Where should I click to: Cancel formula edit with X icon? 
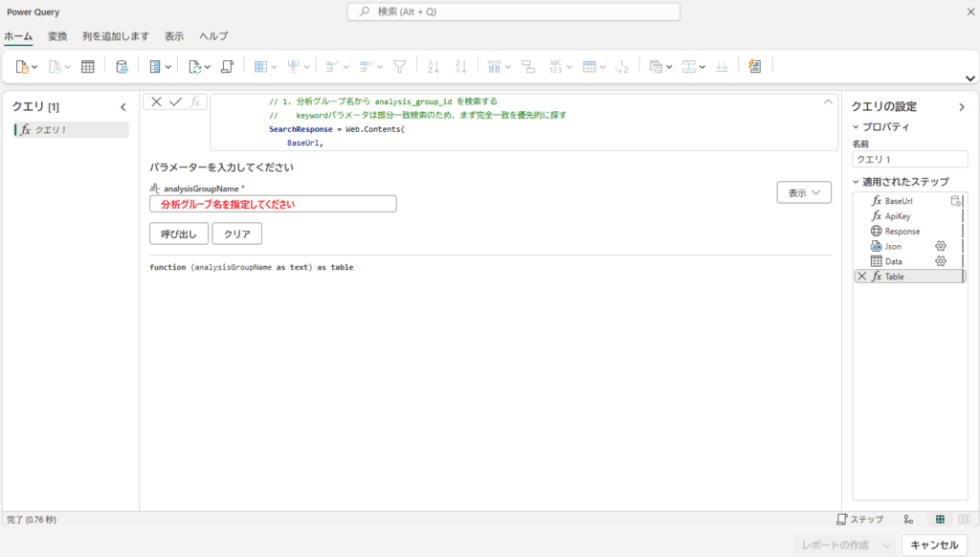[156, 101]
